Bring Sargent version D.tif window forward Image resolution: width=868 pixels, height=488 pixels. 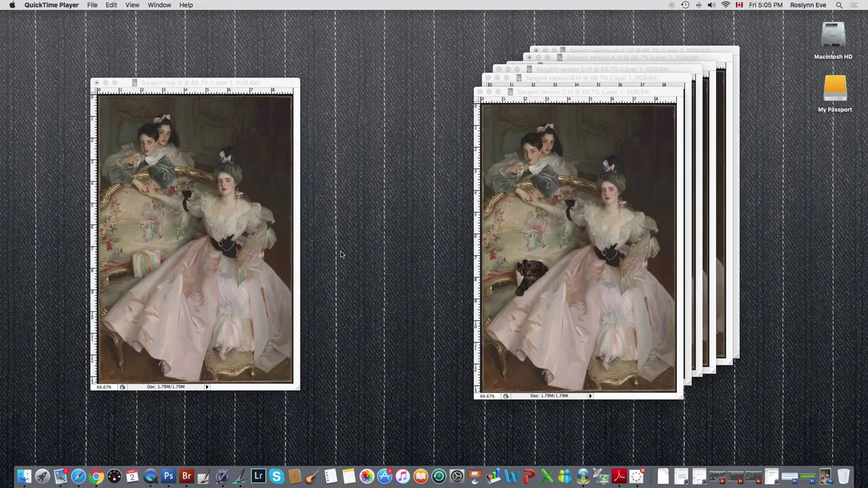pos(597,69)
